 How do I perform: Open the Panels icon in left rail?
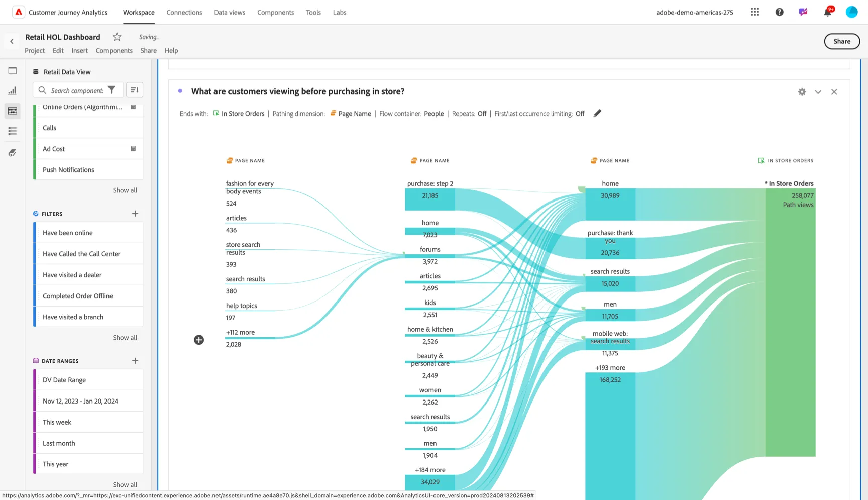13,71
